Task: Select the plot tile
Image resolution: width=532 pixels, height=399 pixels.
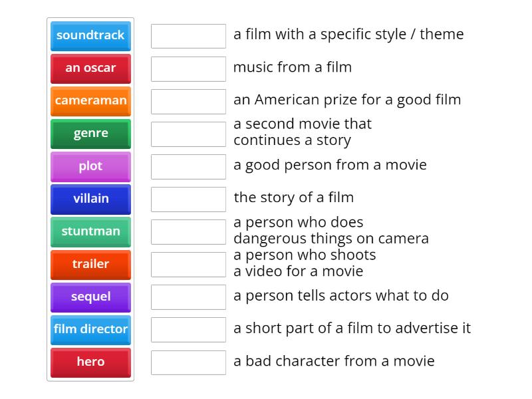Action: pos(90,167)
